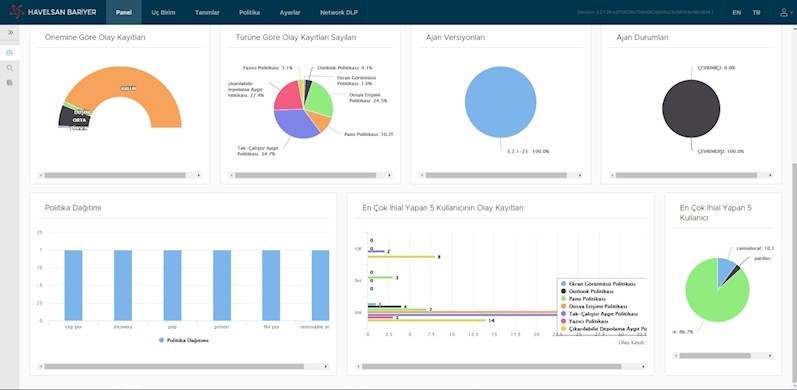Image resolution: width=797 pixels, height=390 pixels.
Task: Click the '3.2.1-23 : 100.0%' version label
Action: pos(528,152)
